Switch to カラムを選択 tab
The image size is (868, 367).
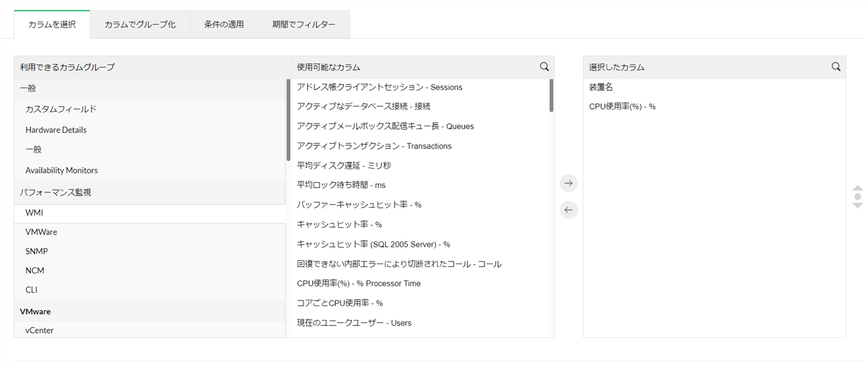[52, 24]
